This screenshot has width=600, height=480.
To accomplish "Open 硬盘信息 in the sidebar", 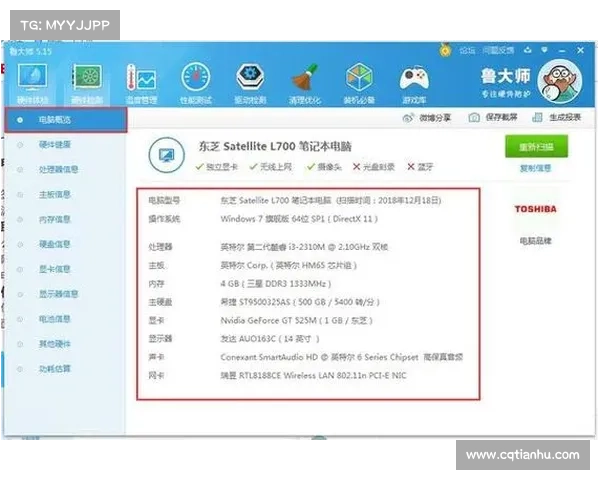I will (55, 244).
